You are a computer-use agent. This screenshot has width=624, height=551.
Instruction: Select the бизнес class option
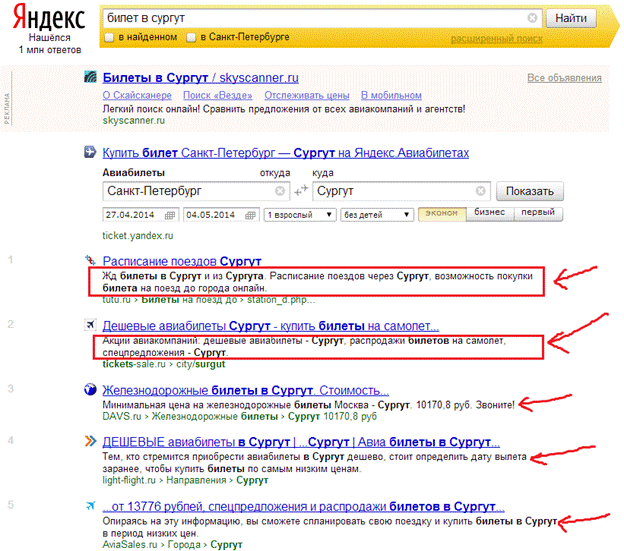(490, 213)
